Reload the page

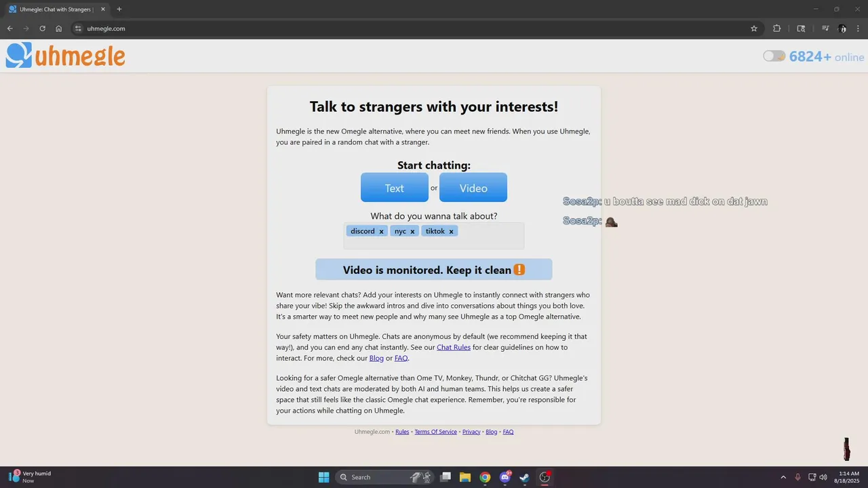(42, 28)
